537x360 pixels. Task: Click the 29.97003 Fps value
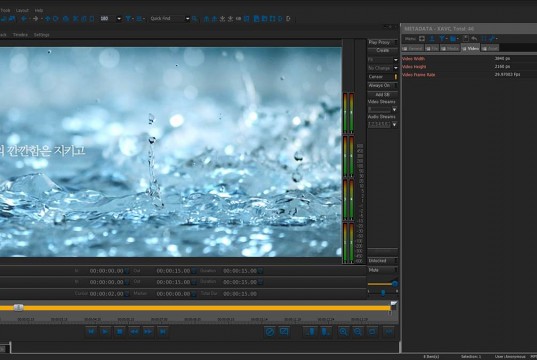(507, 74)
